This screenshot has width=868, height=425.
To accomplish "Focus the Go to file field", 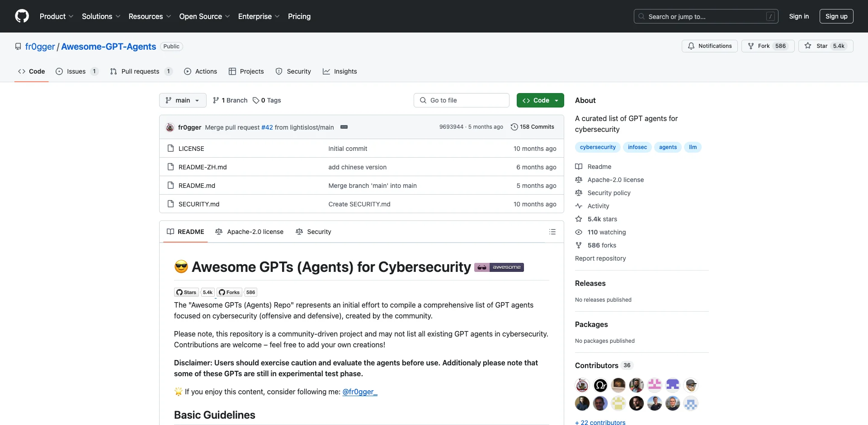I will click(462, 100).
